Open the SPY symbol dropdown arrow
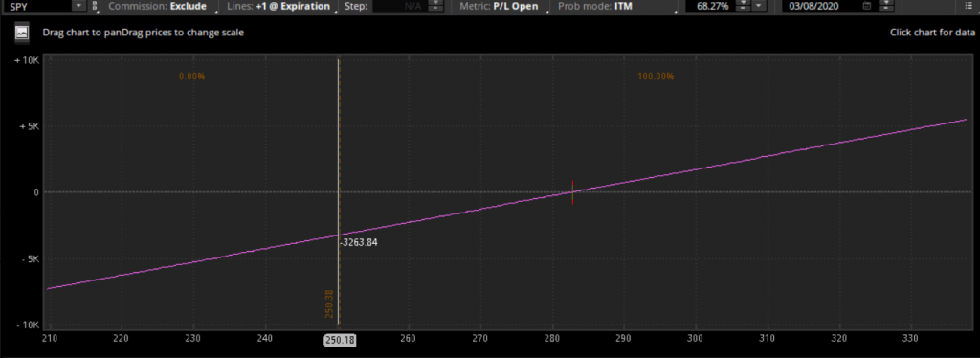 pos(78,6)
